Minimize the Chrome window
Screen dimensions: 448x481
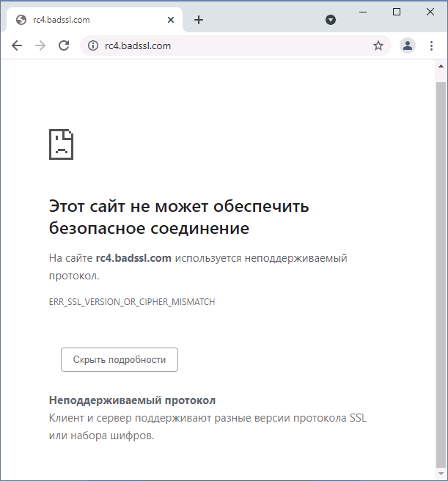pyautogui.click(x=363, y=12)
